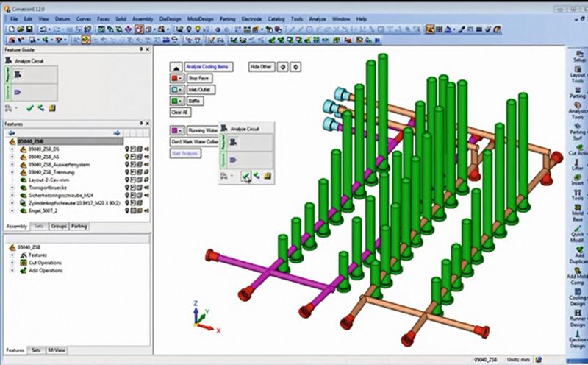Expand the Cut Operations node

pos(12,263)
